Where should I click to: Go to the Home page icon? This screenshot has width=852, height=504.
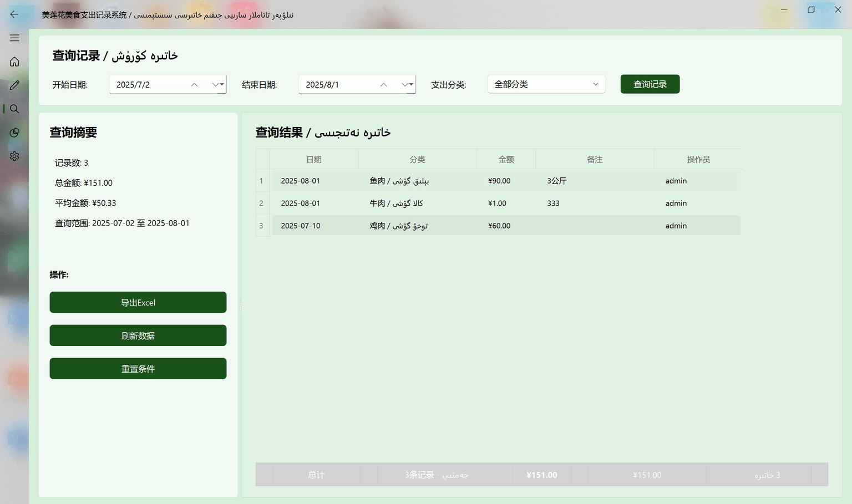14,62
